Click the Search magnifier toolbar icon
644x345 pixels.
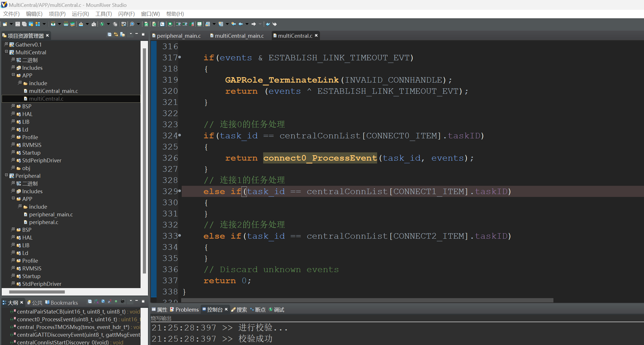pos(132,24)
